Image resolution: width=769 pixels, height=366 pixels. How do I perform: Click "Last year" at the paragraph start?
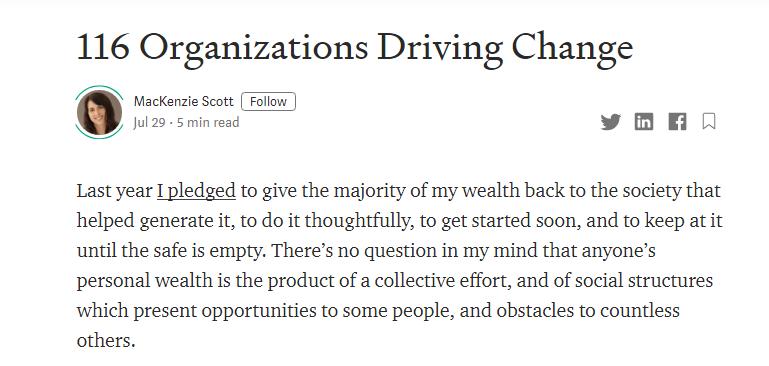coord(114,191)
